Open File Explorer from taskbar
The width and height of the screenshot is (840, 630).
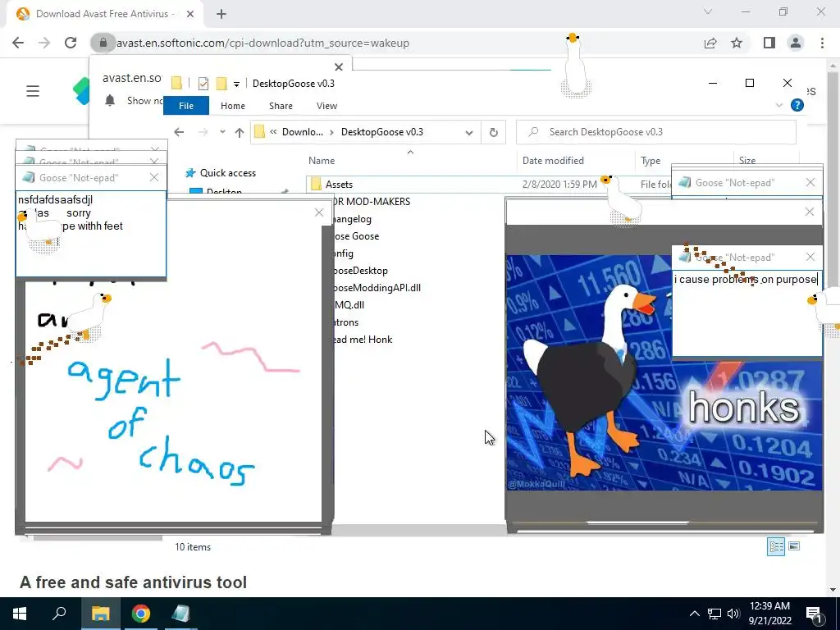[x=100, y=614]
